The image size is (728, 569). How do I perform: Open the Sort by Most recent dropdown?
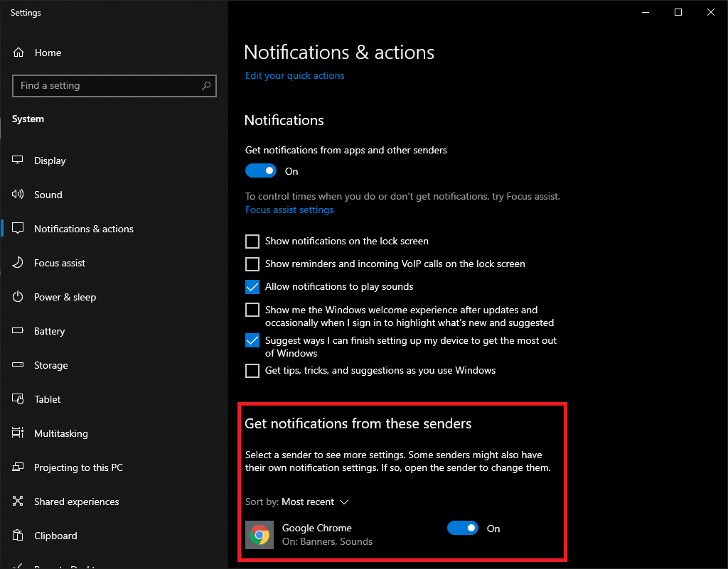coord(314,502)
